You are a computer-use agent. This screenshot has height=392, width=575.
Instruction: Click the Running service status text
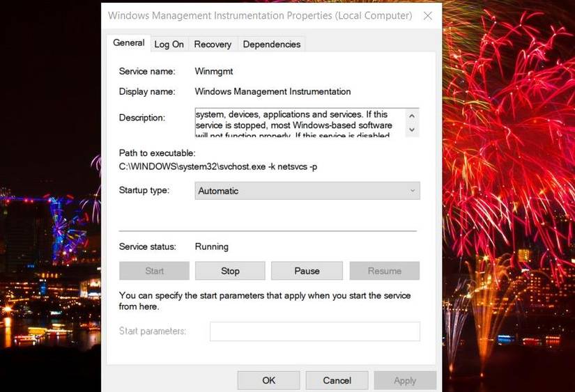212,246
